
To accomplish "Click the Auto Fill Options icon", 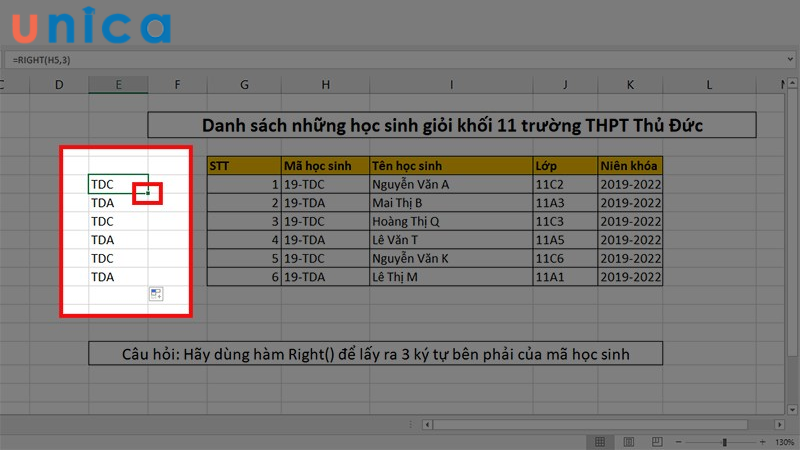I will click(155, 293).
